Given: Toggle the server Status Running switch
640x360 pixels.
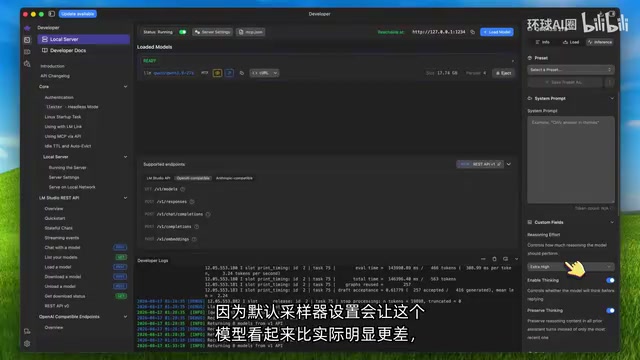Looking at the screenshot, I should tap(182, 32).
